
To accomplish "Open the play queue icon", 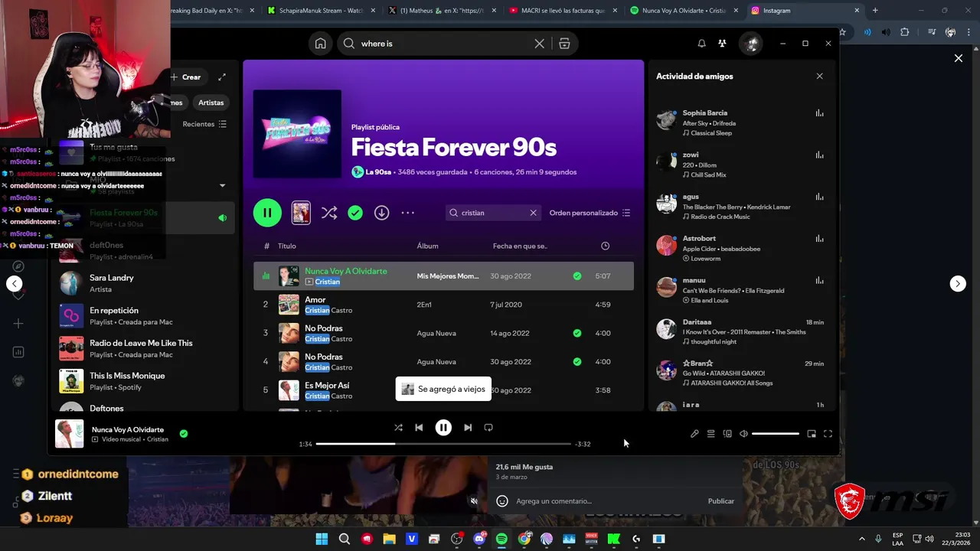I will coord(710,434).
